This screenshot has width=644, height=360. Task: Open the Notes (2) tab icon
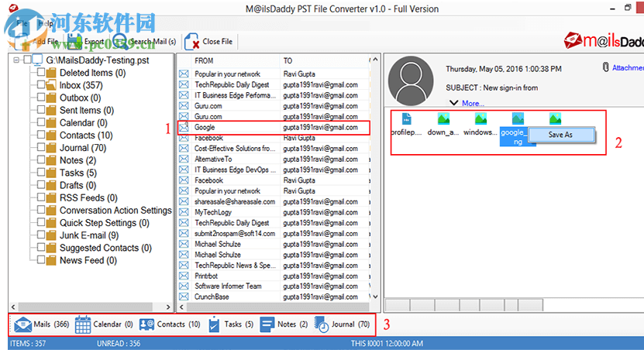coord(267,324)
